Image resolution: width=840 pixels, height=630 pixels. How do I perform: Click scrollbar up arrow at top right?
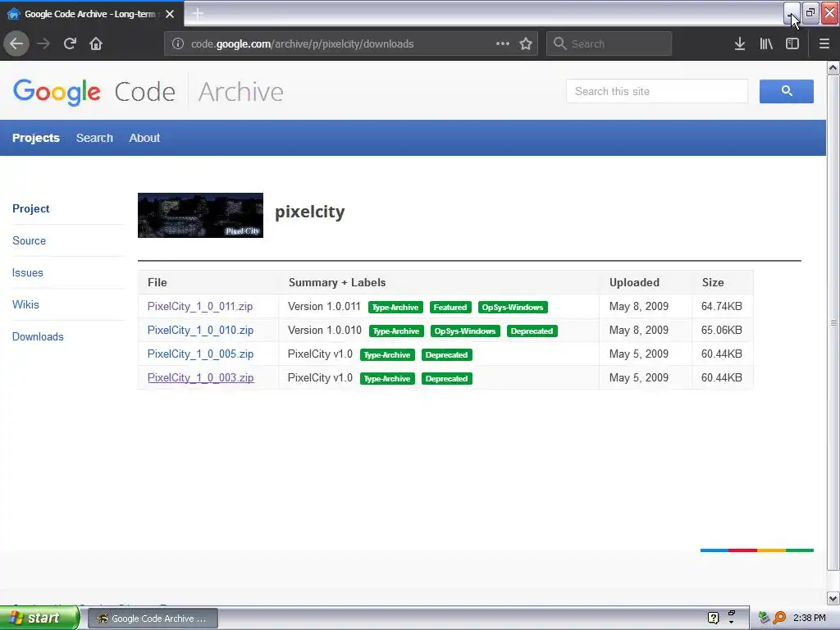(833, 67)
